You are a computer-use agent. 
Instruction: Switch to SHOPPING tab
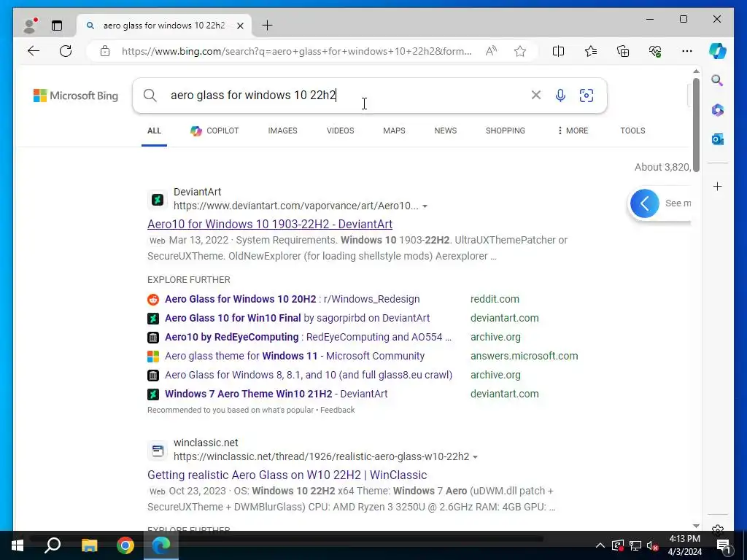click(506, 131)
